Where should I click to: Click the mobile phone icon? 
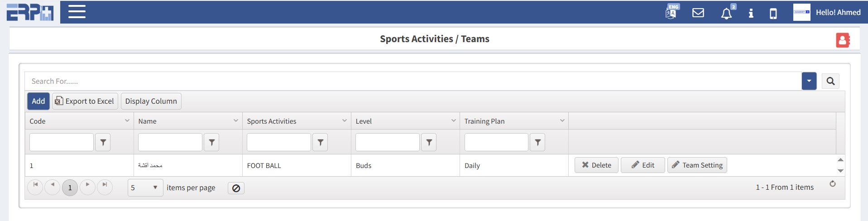click(x=773, y=14)
